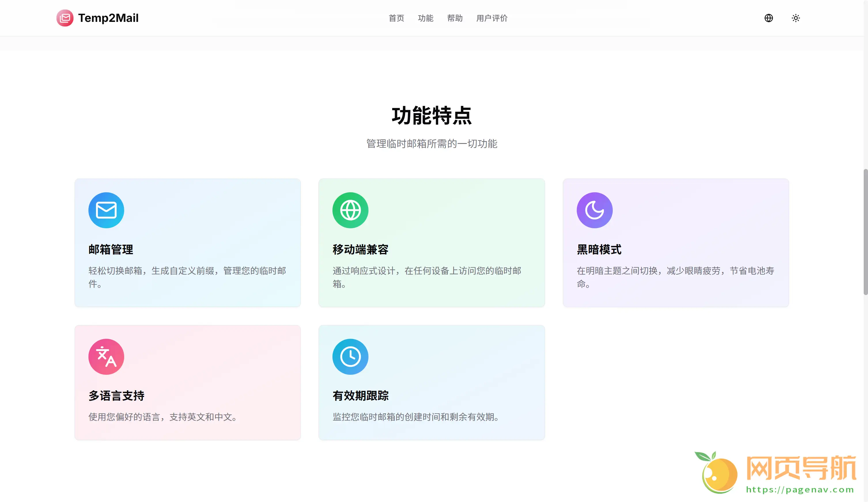Open the Temp2Mail brand name link
The image size is (868, 502).
(x=108, y=18)
